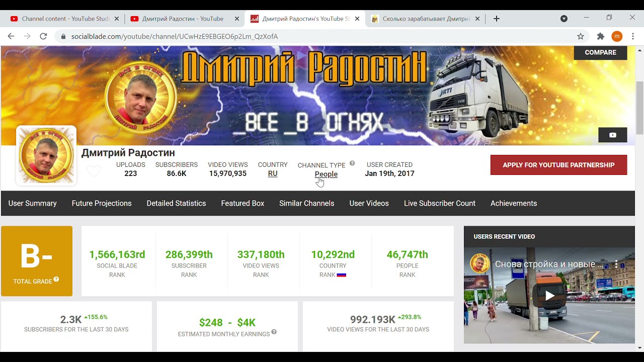This screenshot has height=362, width=644.
Task: Open the Achievements menu item
Action: pos(514,203)
